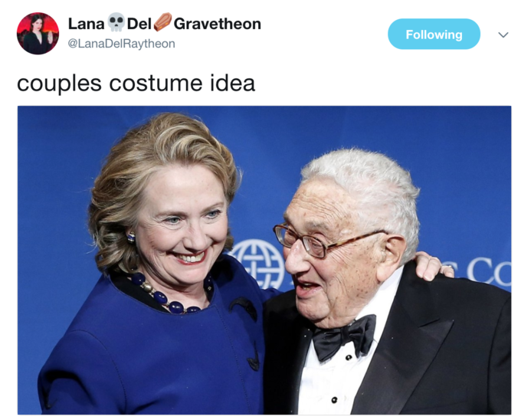Click the coffin emoji in the name

click(x=162, y=22)
